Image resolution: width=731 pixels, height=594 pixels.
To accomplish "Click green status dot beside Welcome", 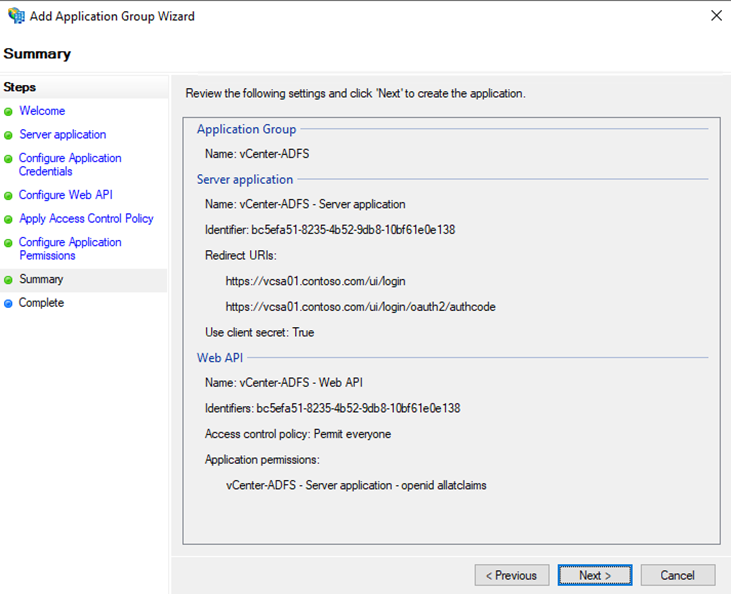I will (8, 112).
